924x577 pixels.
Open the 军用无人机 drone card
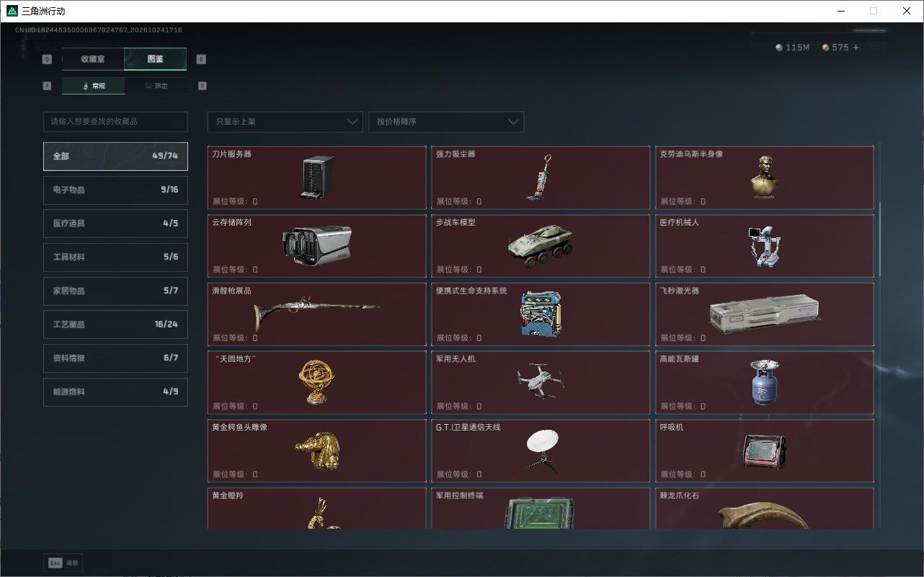(x=541, y=382)
